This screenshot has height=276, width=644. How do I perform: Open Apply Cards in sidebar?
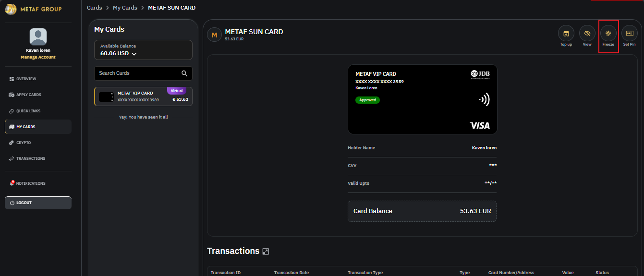38,95
